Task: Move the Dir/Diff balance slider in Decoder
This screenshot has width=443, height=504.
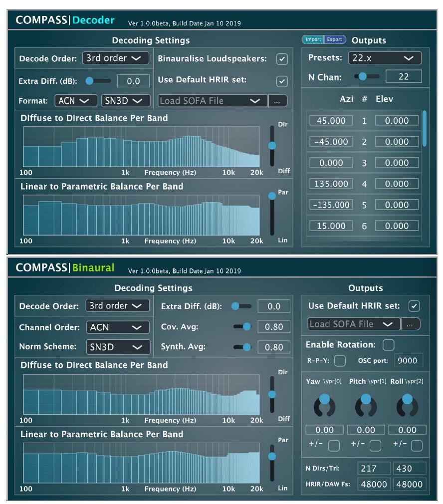Action: pos(271,146)
